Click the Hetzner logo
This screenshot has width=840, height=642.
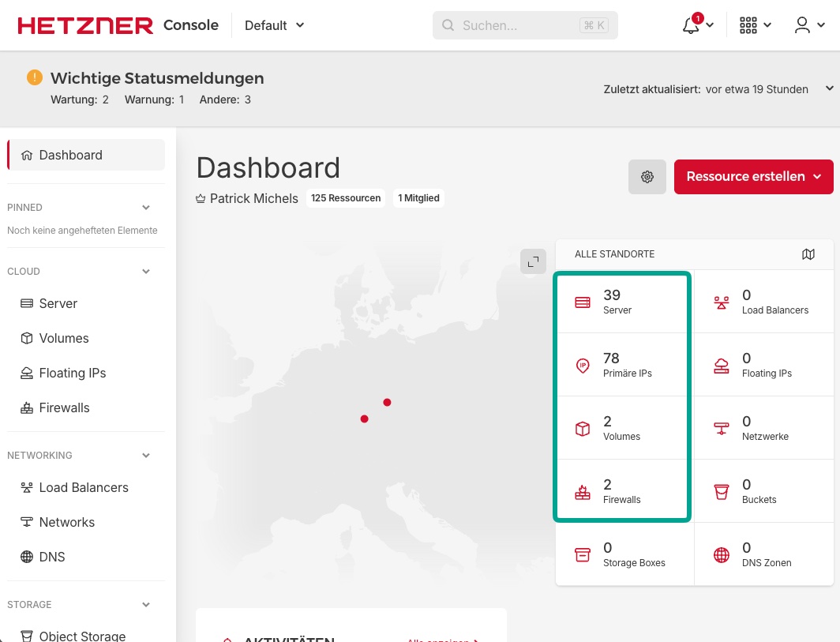tap(85, 25)
